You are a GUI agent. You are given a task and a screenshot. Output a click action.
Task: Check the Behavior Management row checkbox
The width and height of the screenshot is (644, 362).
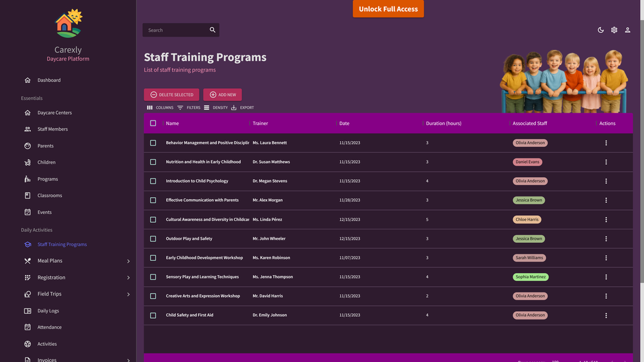(153, 143)
